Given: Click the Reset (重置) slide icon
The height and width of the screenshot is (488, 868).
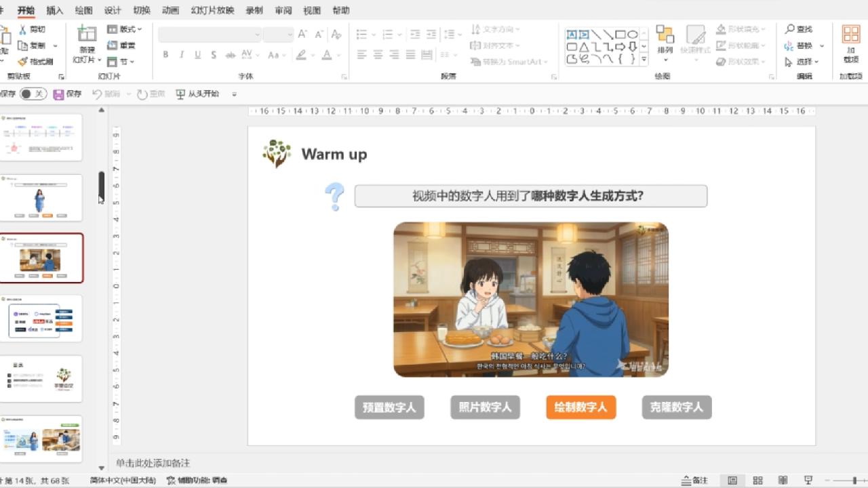Looking at the screenshot, I should [112, 45].
